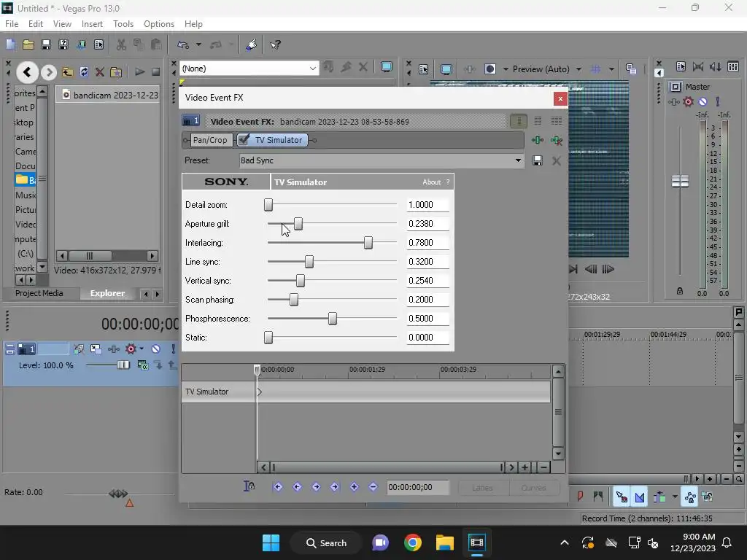Go forward in the Explorer panel

49,72
